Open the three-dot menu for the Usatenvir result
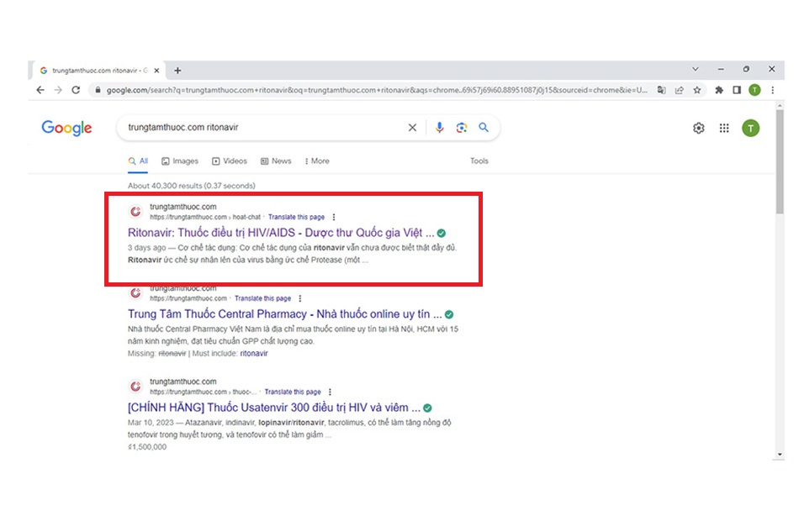 point(331,392)
